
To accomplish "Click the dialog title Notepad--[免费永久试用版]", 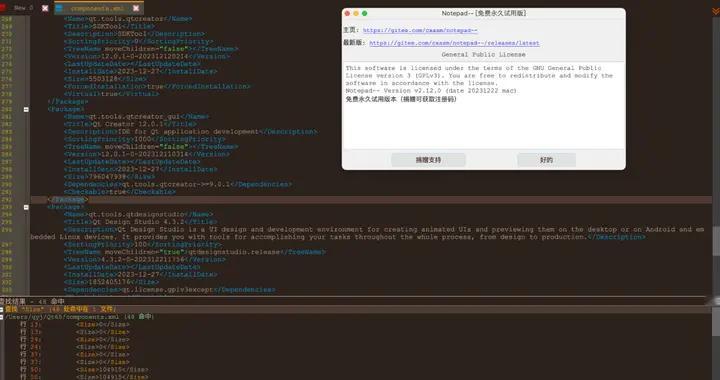I will pyautogui.click(x=484, y=13).
